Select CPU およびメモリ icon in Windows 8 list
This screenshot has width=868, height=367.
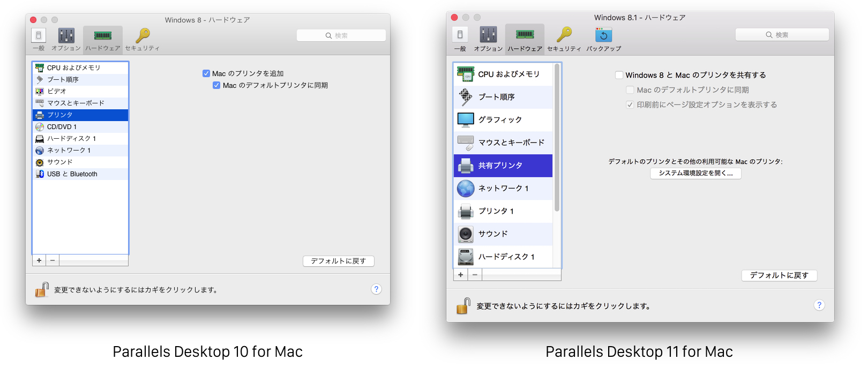point(40,68)
